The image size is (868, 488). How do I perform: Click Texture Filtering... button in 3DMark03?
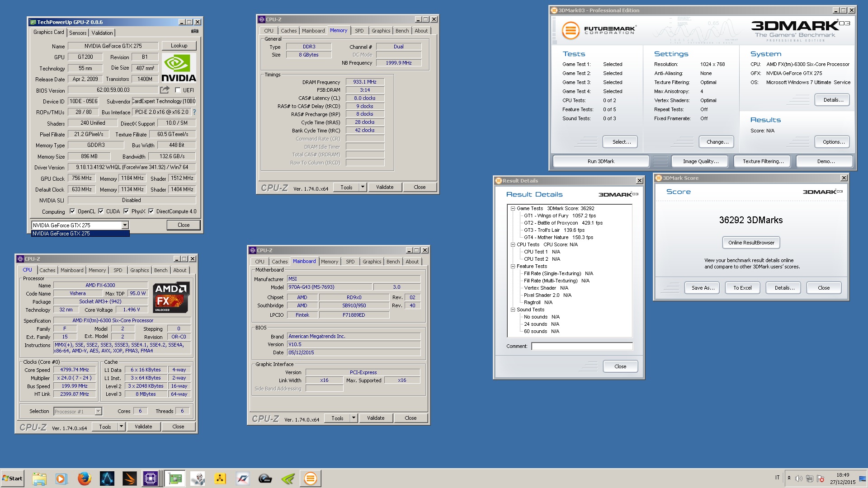(763, 161)
